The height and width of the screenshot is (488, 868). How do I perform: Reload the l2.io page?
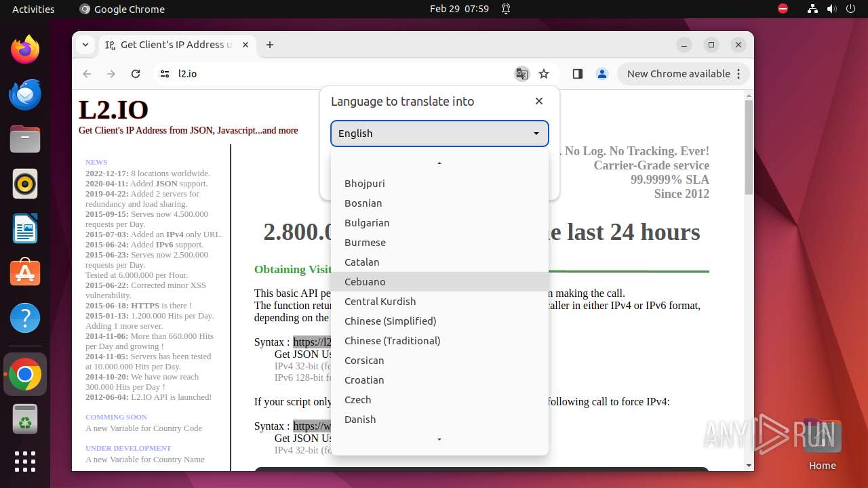pos(136,74)
